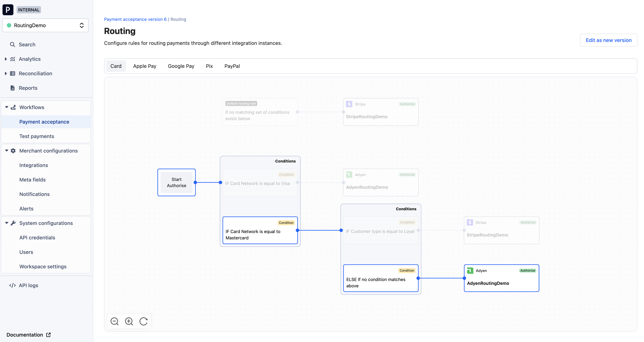Switch to the PayPal tab
The width and height of the screenshot is (644, 342).
click(x=232, y=66)
